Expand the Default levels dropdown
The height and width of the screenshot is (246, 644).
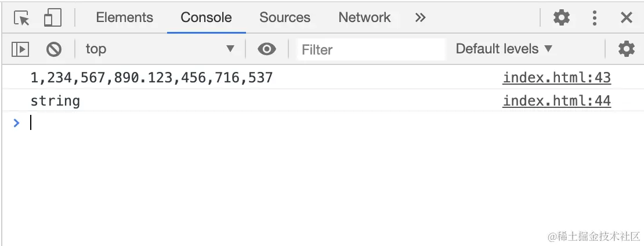(x=504, y=49)
